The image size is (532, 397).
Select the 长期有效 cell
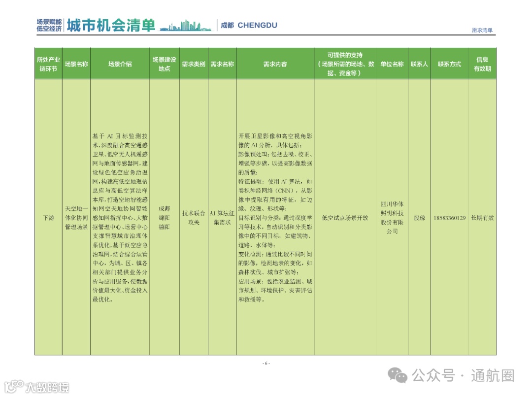[x=482, y=218]
